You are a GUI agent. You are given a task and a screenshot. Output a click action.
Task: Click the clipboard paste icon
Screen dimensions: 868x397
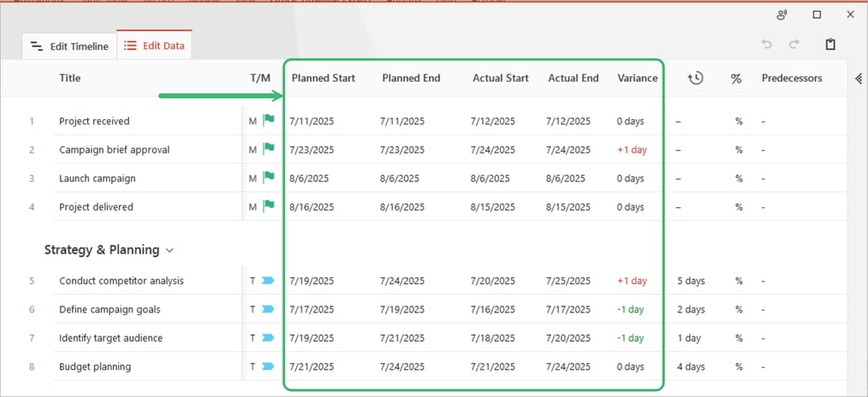830,44
